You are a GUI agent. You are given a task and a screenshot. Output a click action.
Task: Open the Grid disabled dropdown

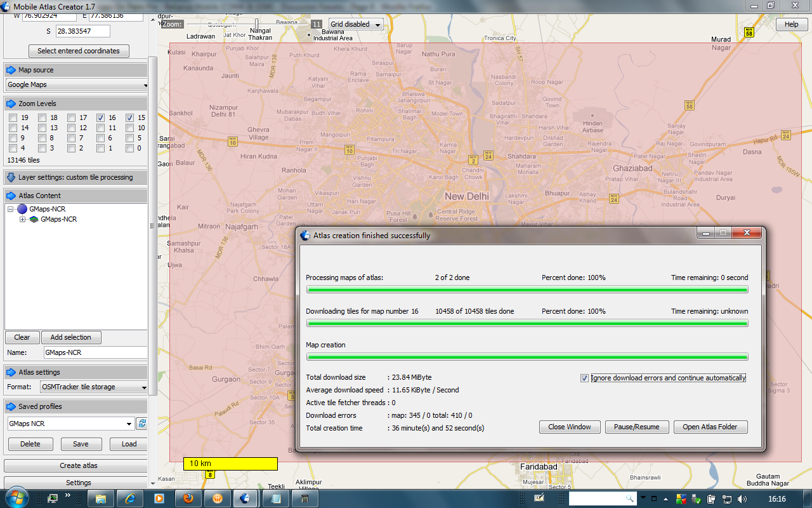356,24
